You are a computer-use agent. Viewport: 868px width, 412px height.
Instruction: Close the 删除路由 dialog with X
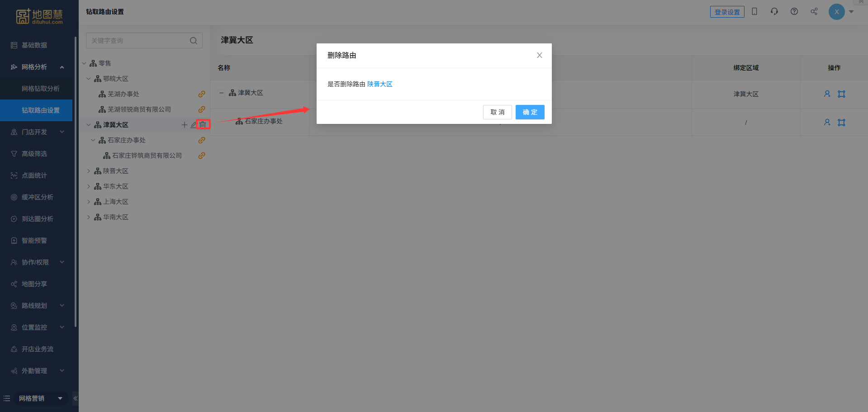(539, 55)
